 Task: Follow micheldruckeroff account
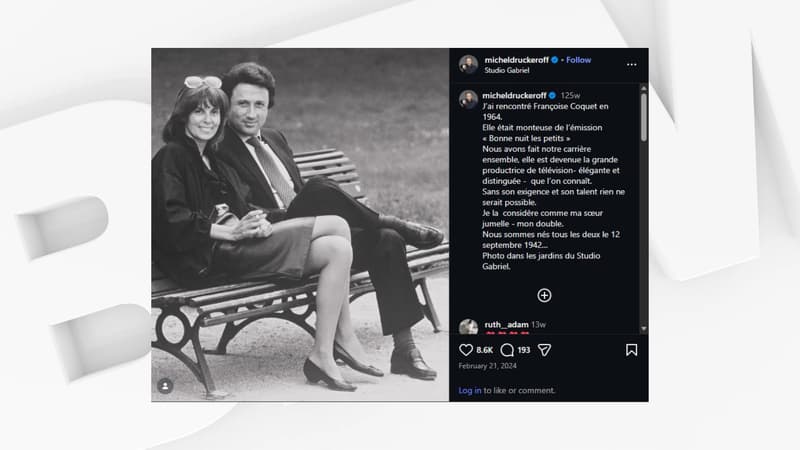click(578, 60)
